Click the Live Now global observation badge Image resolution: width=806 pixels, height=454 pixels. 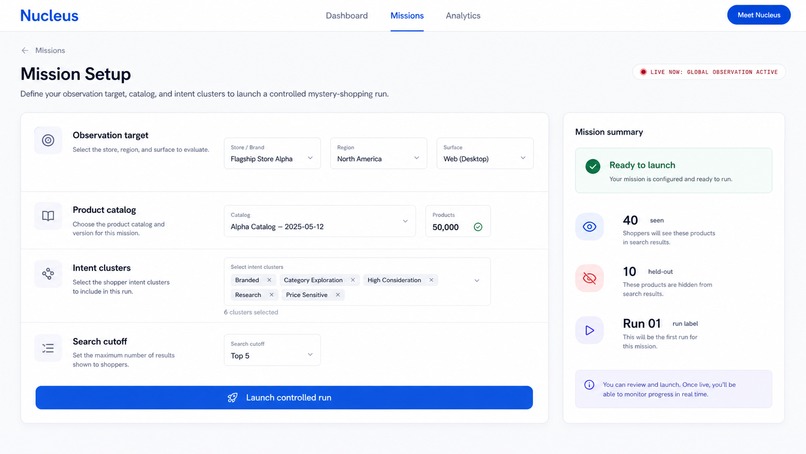tap(709, 72)
